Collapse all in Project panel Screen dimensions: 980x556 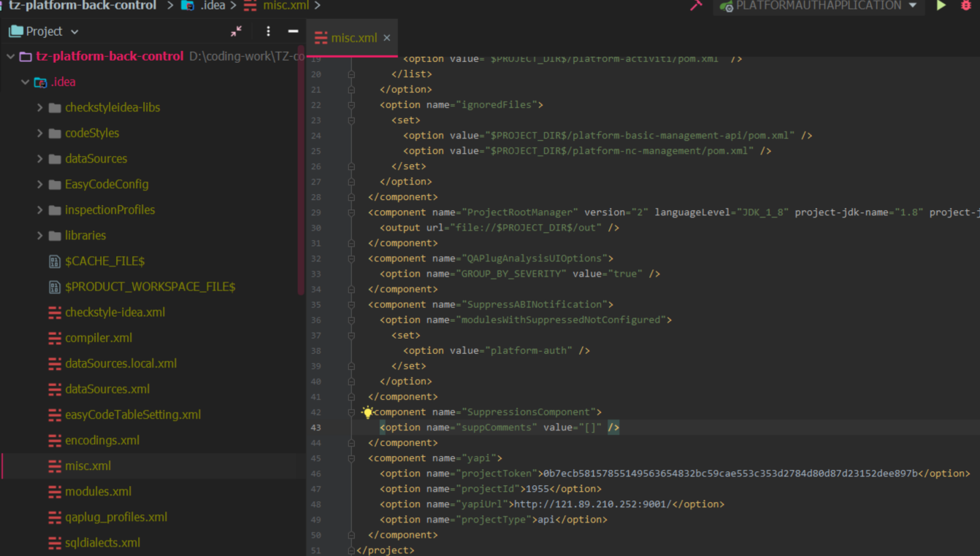pyautogui.click(x=236, y=31)
